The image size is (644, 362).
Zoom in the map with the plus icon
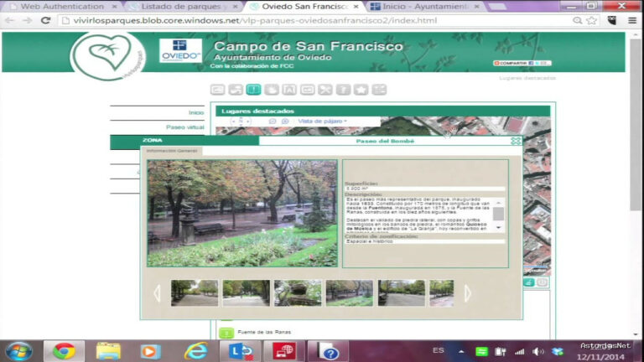click(285, 122)
